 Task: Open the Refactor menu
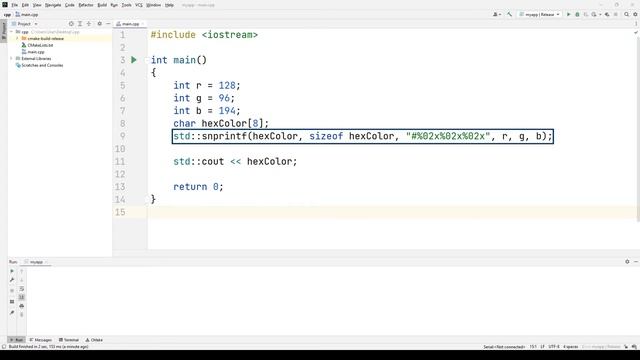86,5
